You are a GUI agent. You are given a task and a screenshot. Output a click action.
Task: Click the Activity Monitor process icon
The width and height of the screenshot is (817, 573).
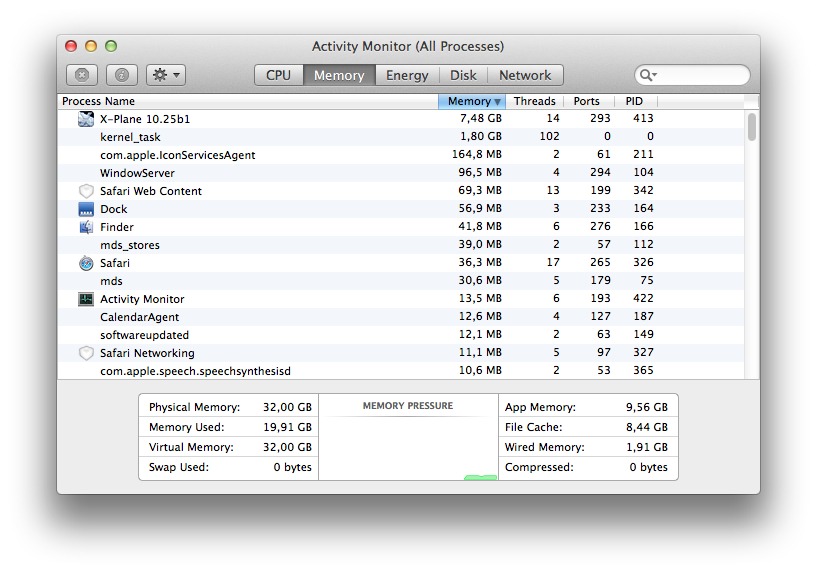86,299
